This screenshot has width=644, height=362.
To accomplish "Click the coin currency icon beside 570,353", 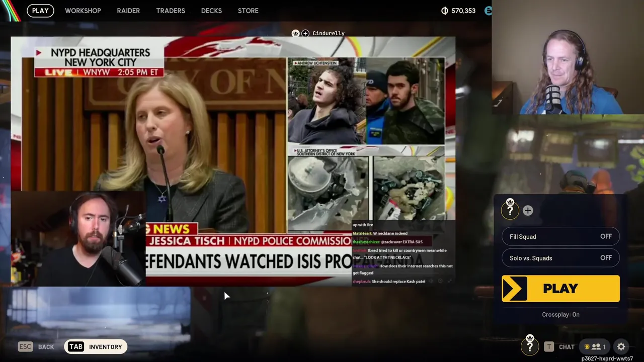I will point(445,11).
